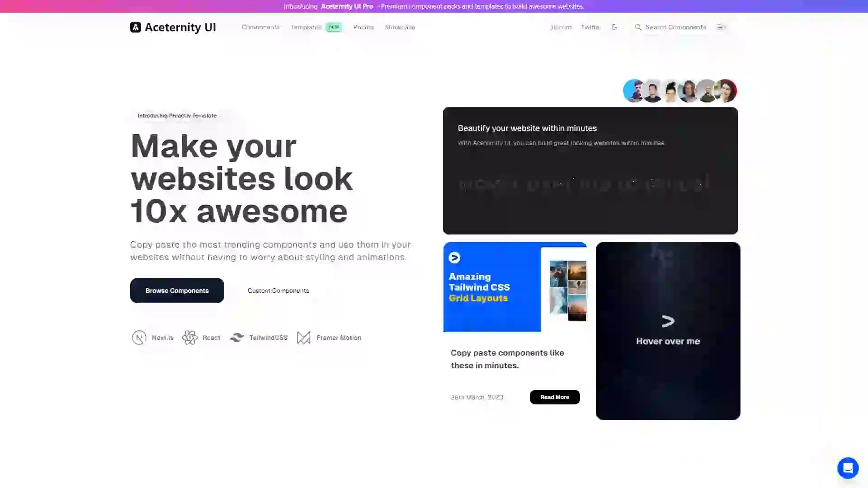Click the search icon for components

638,27
